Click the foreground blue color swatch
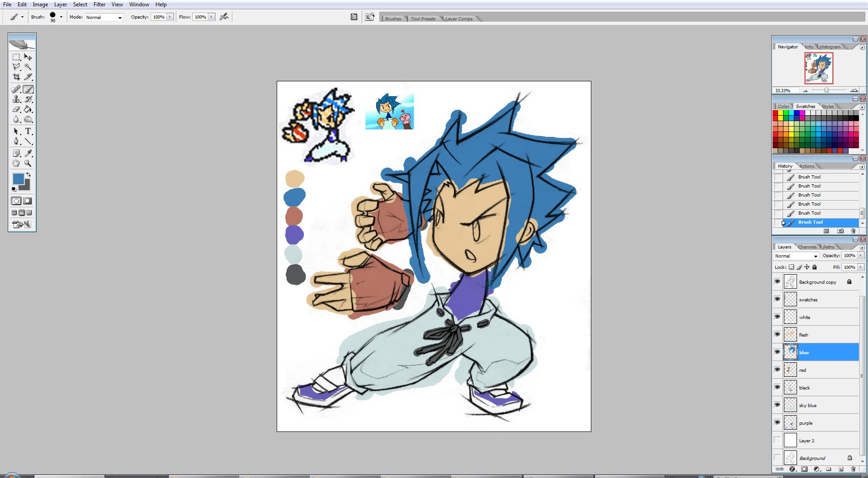 [x=18, y=179]
